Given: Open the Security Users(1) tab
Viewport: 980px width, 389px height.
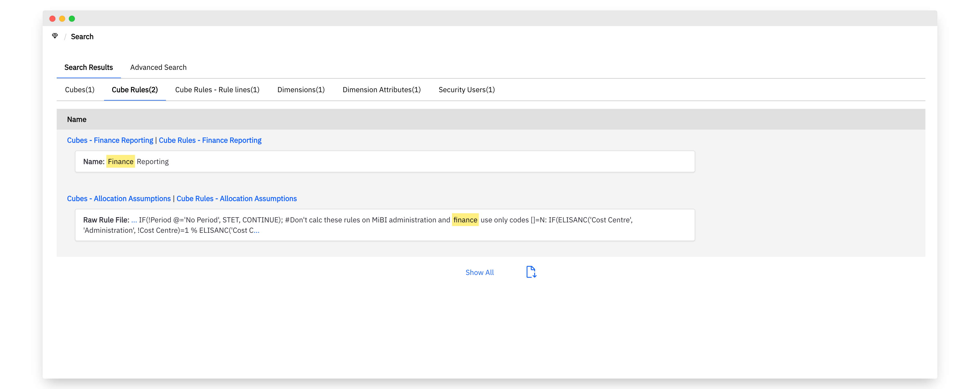Looking at the screenshot, I should point(466,90).
